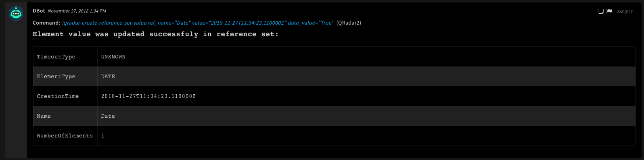
Task: Click the 'Element value was updated' heading
Action: pos(155,34)
